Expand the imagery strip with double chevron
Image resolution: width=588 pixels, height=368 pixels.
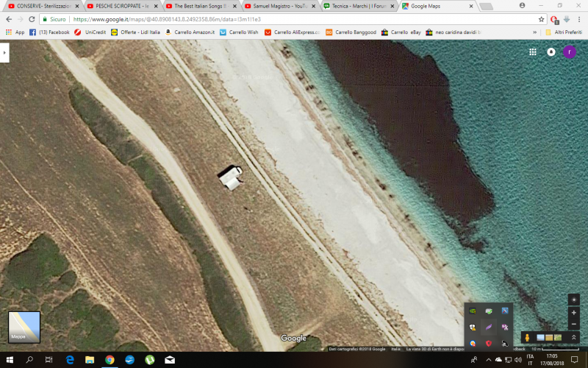click(x=574, y=337)
